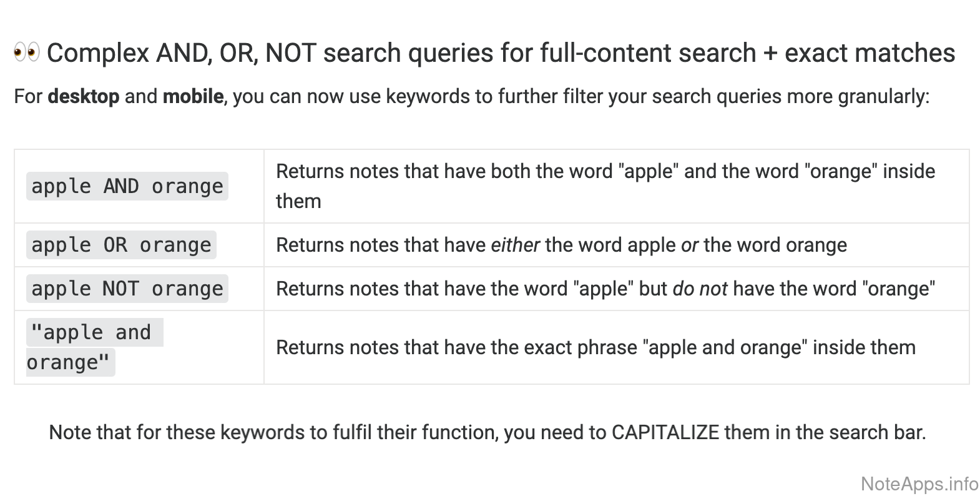Click "exact matches" in the heading
980x496 pixels.
(870, 53)
